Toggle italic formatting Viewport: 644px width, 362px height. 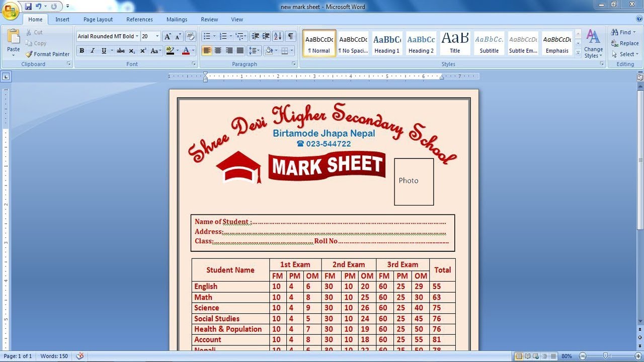(93, 51)
